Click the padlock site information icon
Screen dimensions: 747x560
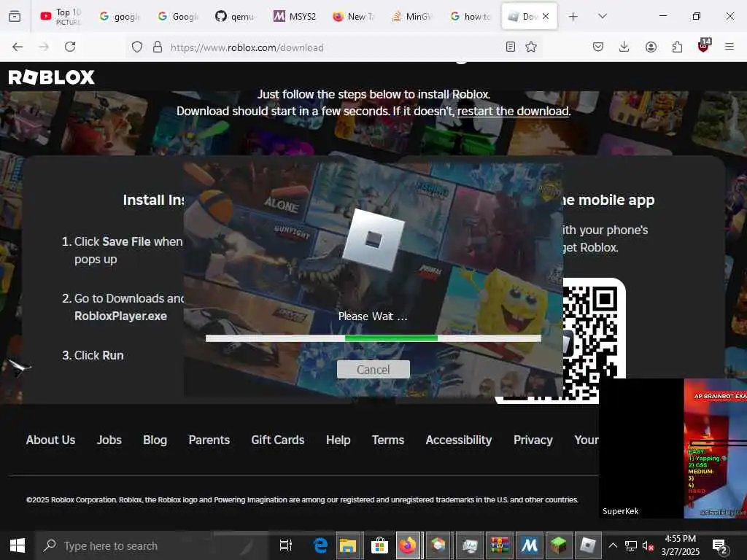tap(158, 47)
